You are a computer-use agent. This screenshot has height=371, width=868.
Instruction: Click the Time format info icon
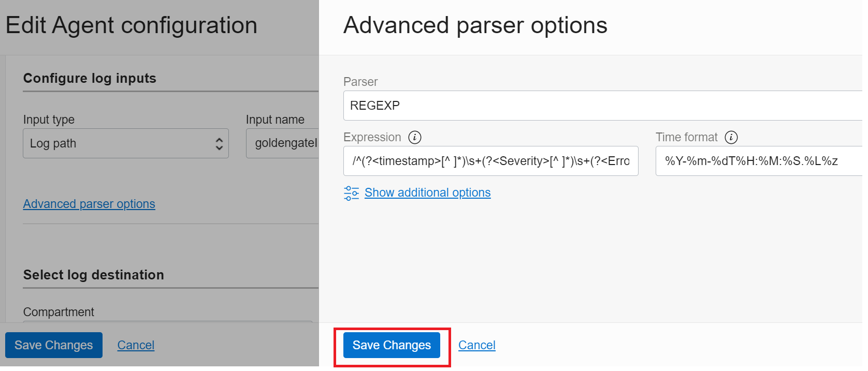(x=731, y=137)
